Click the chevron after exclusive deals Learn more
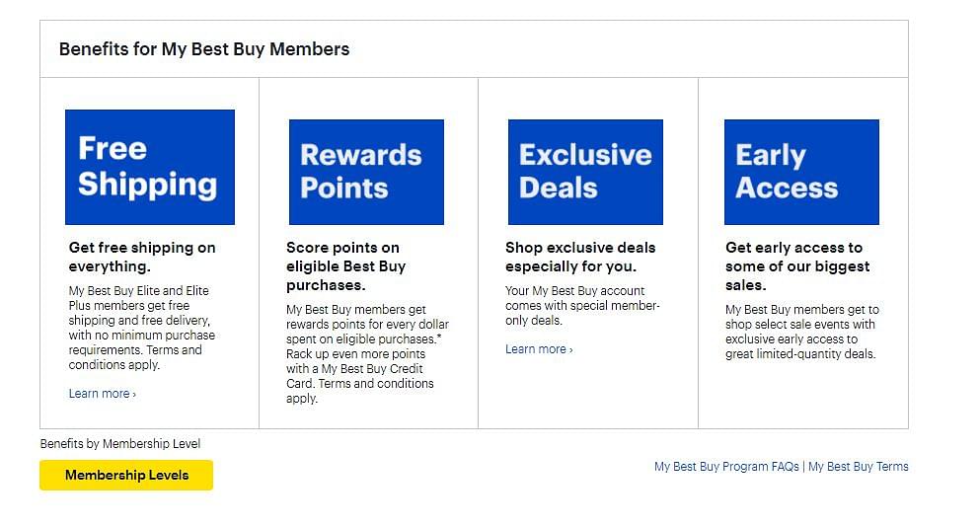 tap(570, 349)
